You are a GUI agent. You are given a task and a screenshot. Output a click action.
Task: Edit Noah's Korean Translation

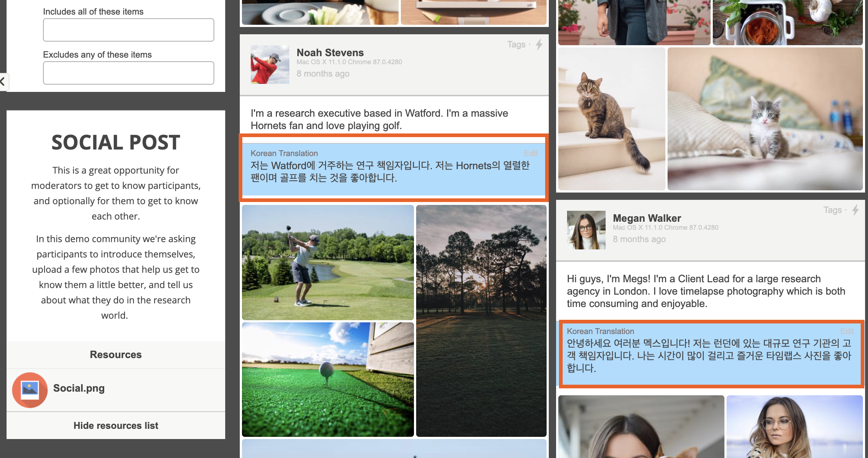[x=531, y=154]
